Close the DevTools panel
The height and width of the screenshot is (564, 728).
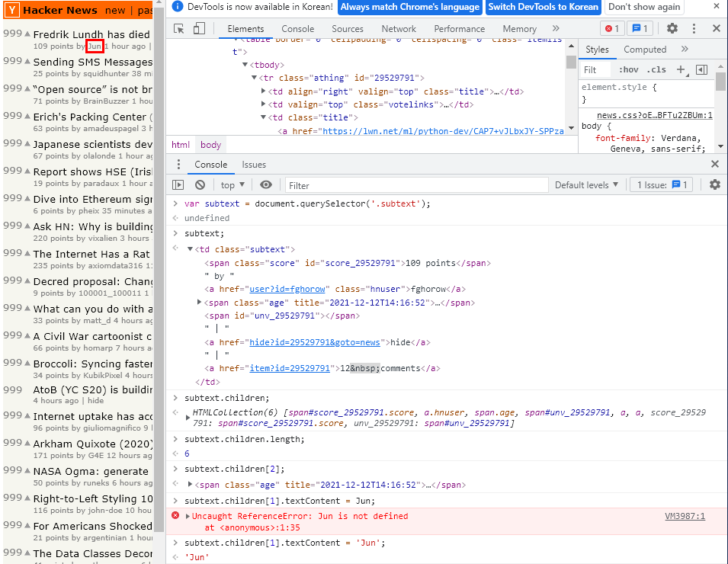717,29
